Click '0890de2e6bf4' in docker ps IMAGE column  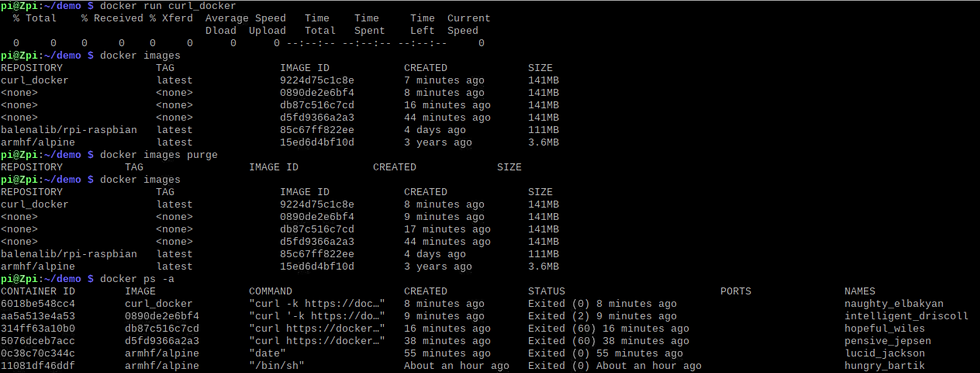[162, 316]
